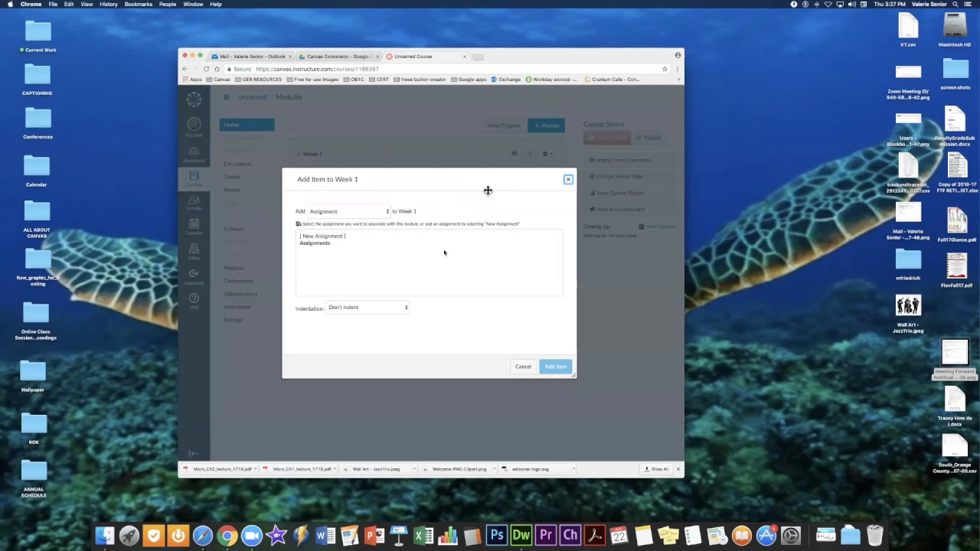This screenshot has width=980, height=551.
Task: Open Trash from the dock
Action: click(x=875, y=536)
